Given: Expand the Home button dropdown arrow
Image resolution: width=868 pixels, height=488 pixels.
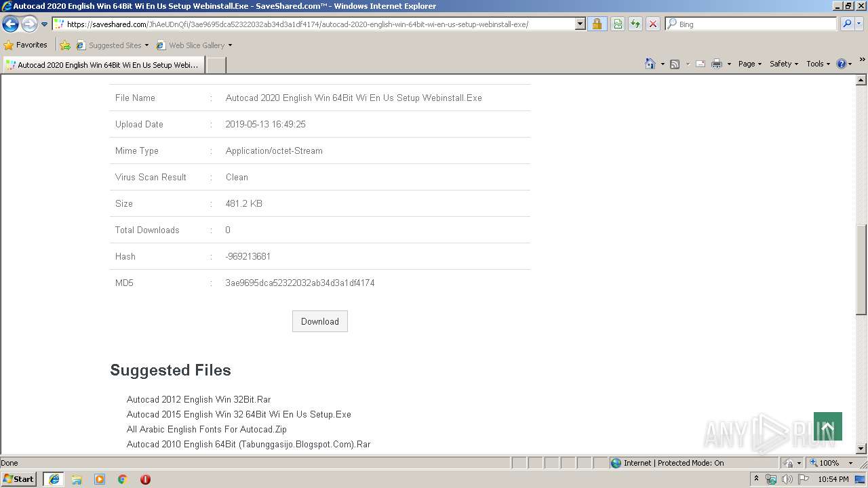Looking at the screenshot, I should (x=663, y=64).
